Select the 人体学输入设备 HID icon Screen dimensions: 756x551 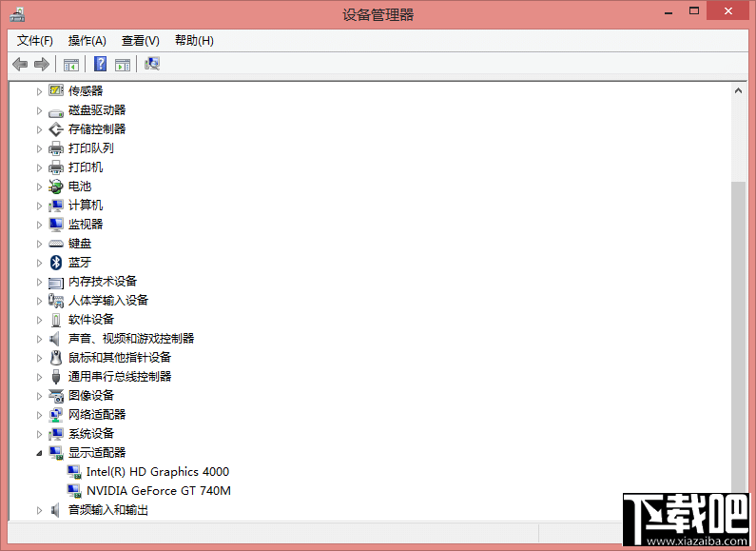[56, 301]
